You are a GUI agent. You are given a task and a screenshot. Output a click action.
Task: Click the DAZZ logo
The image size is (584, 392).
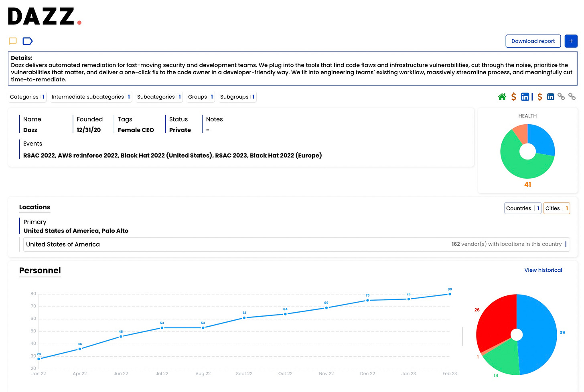pos(45,16)
